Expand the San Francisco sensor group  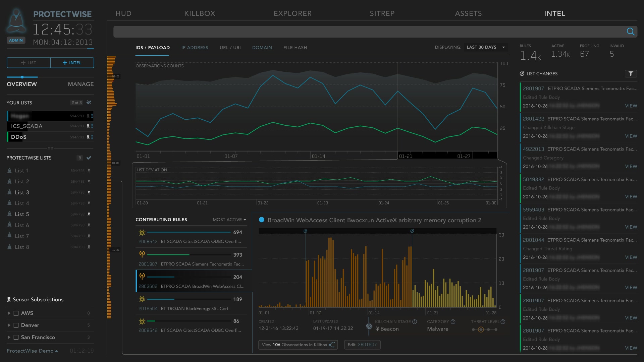pyautogui.click(x=9, y=337)
